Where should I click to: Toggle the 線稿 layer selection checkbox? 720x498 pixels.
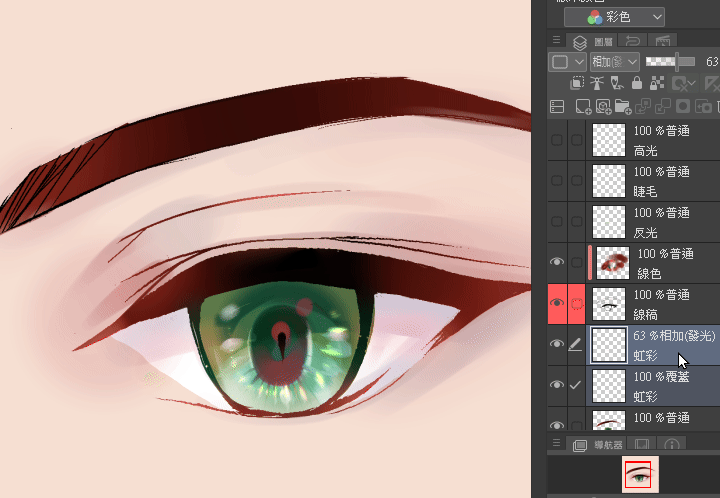(x=576, y=303)
